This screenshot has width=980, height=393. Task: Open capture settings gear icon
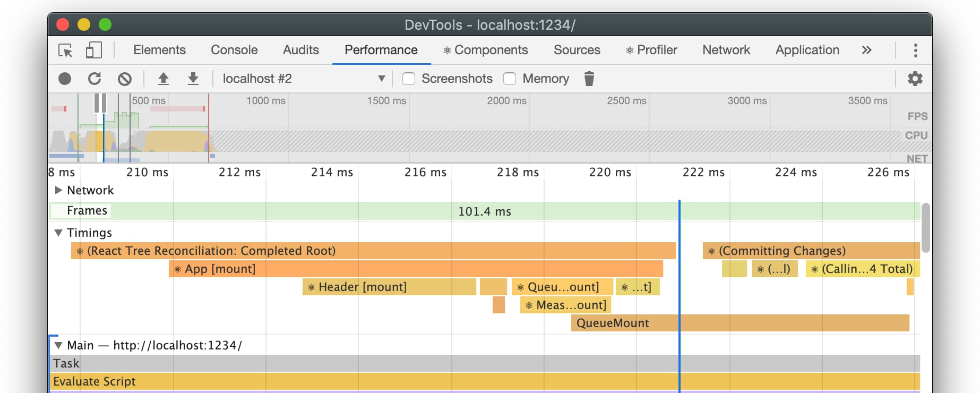click(915, 79)
